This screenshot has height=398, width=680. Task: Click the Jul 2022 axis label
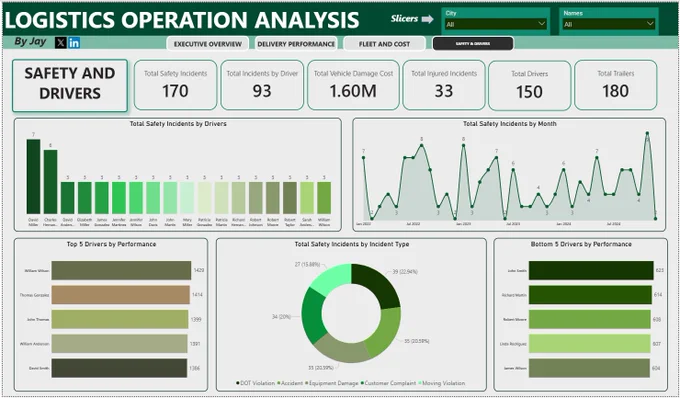tap(413, 224)
